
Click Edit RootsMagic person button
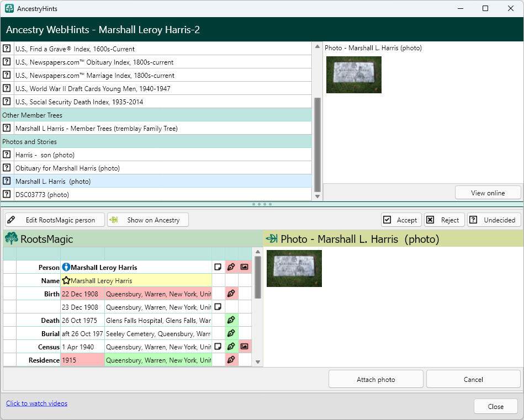pos(55,220)
